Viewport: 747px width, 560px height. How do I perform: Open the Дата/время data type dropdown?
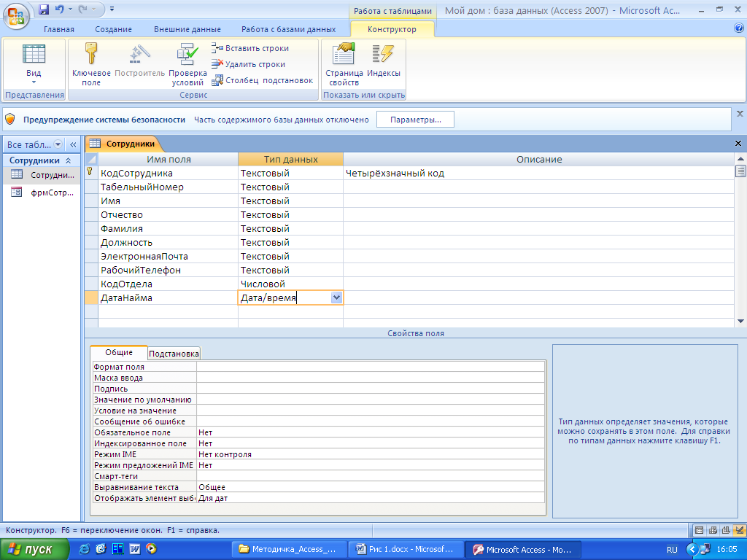[336, 297]
